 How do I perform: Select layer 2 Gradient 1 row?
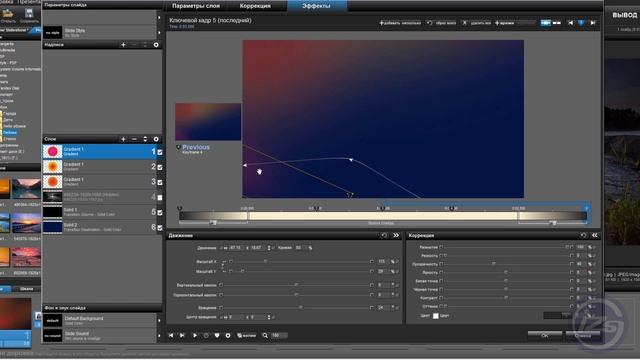click(99, 167)
